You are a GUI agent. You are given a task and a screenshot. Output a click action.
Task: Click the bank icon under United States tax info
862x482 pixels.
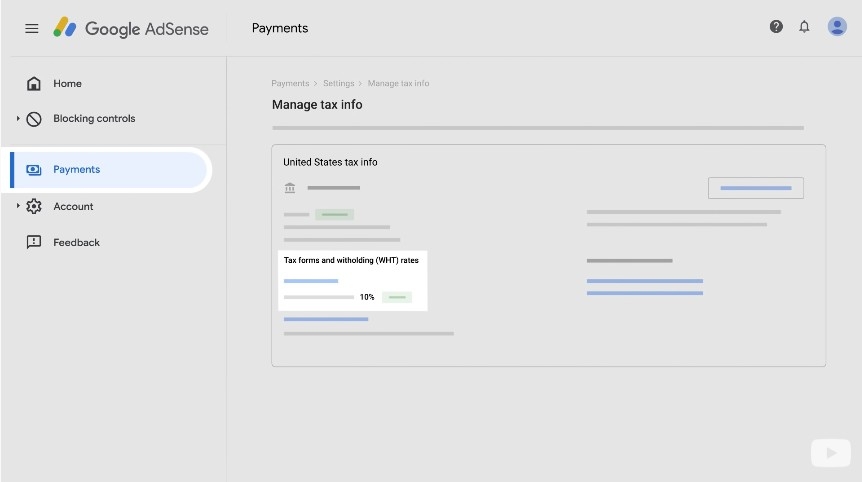click(x=290, y=188)
